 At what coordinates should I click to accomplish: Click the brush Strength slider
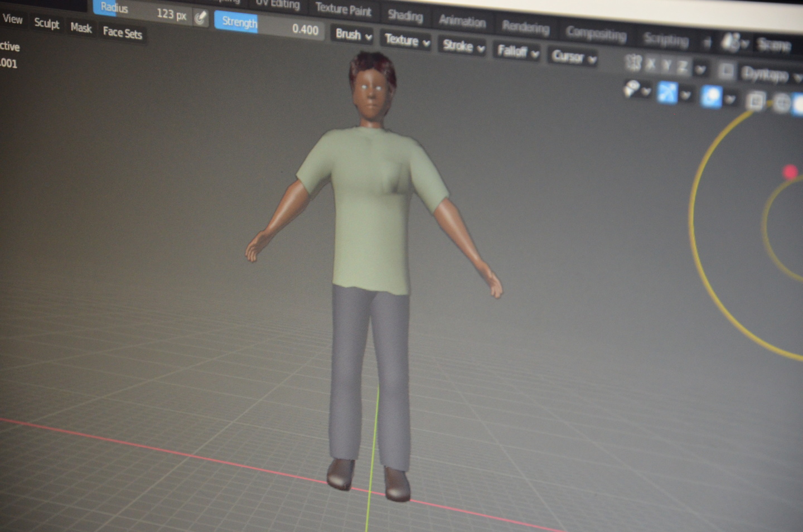(268, 25)
